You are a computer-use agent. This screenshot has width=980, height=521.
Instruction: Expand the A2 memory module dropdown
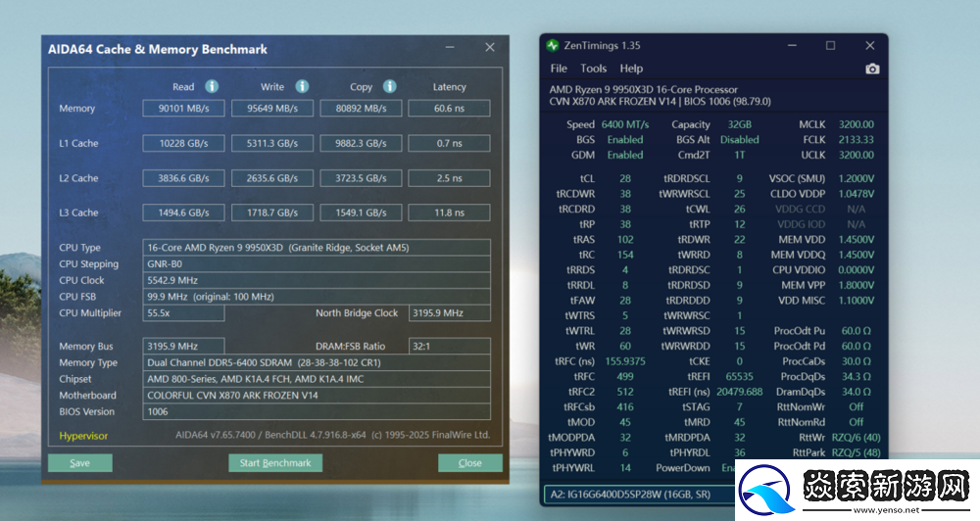tap(639, 497)
